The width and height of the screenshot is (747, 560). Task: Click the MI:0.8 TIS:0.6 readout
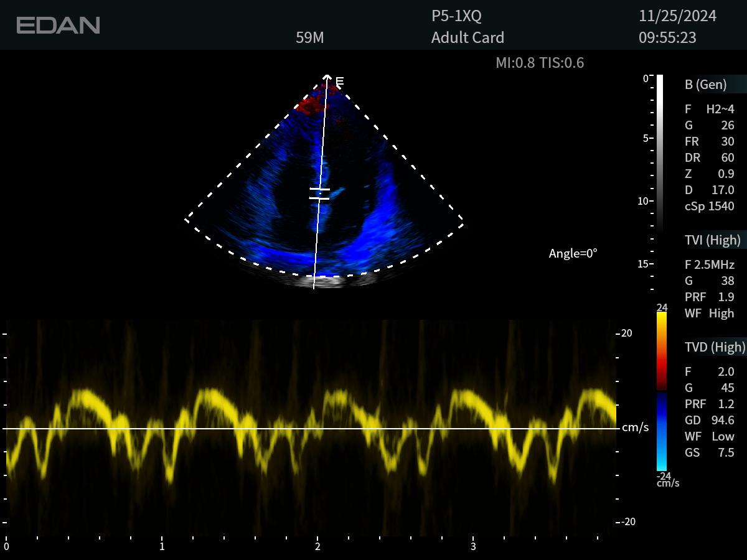tap(540, 63)
